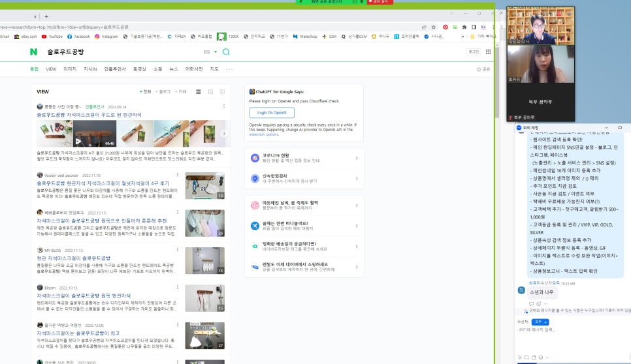Click the Pinterest extension icon
Viewport: 631px width, 364px height.
click(x=445, y=27)
